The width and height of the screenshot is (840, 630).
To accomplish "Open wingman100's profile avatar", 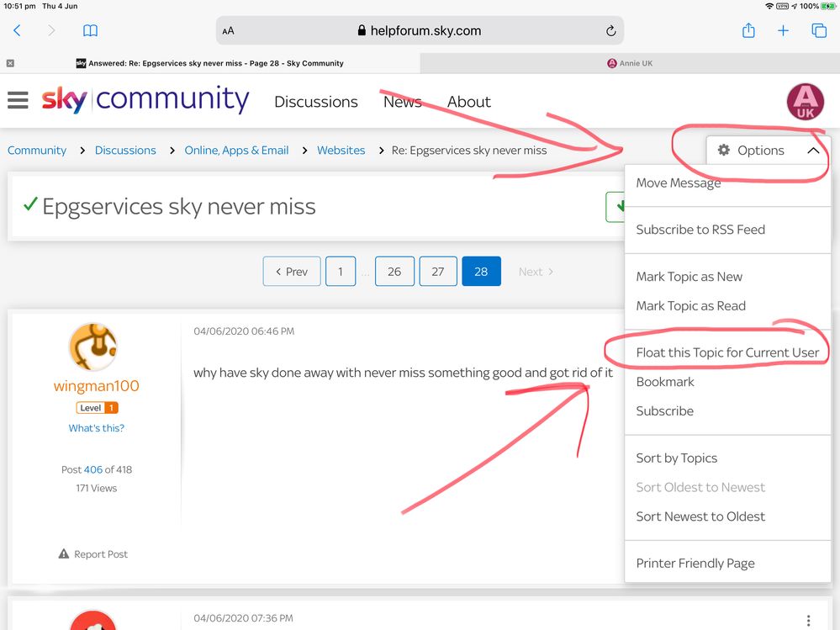I will [x=92, y=347].
